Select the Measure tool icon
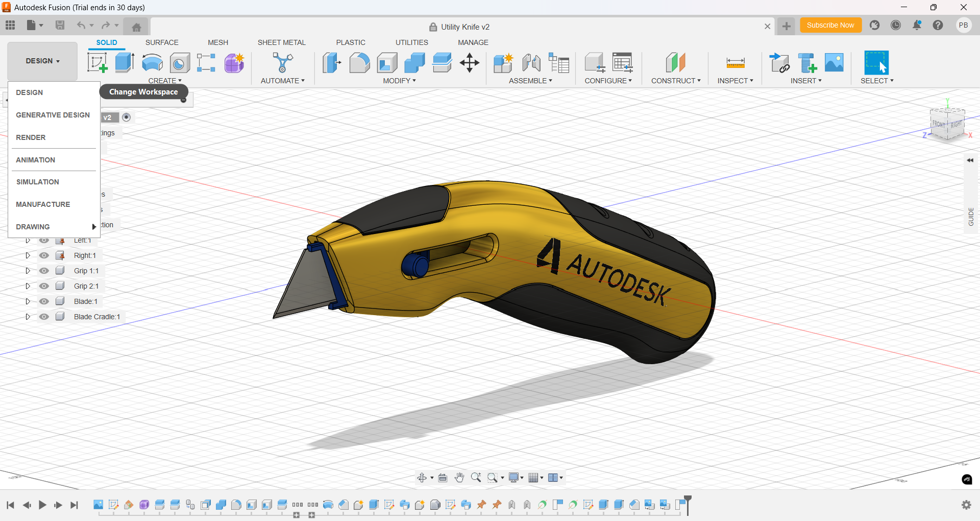The image size is (980, 521). click(x=736, y=63)
